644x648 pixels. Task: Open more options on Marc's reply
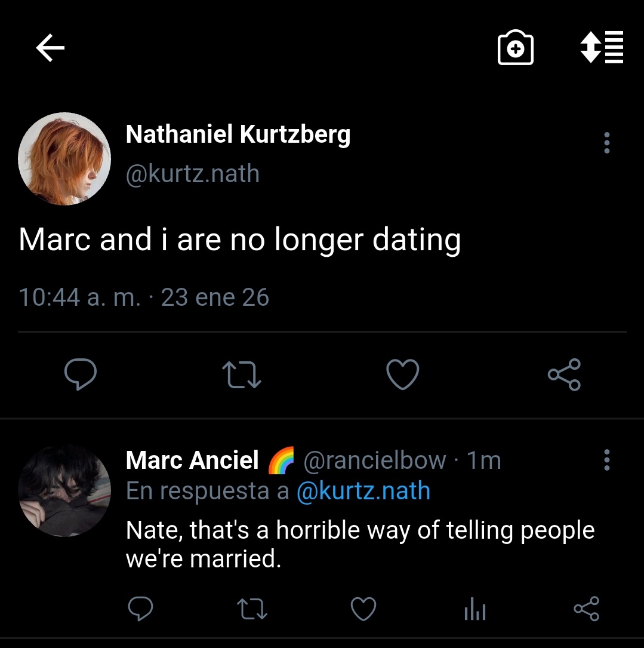pos(607,460)
